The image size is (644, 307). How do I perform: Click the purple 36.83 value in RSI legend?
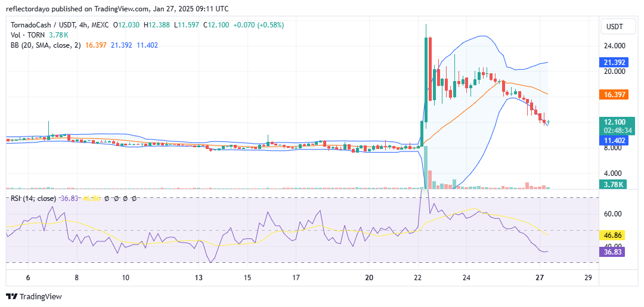click(x=69, y=199)
